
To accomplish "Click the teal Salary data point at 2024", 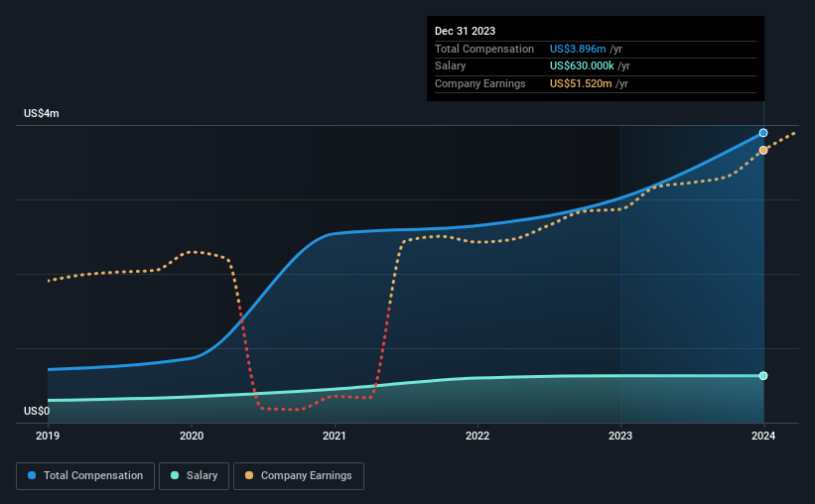I will [763, 376].
